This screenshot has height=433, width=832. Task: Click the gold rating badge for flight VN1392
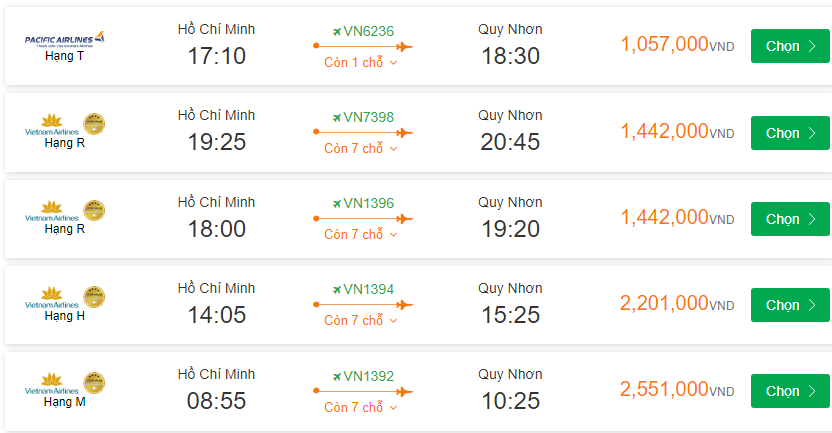click(x=94, y=383)
